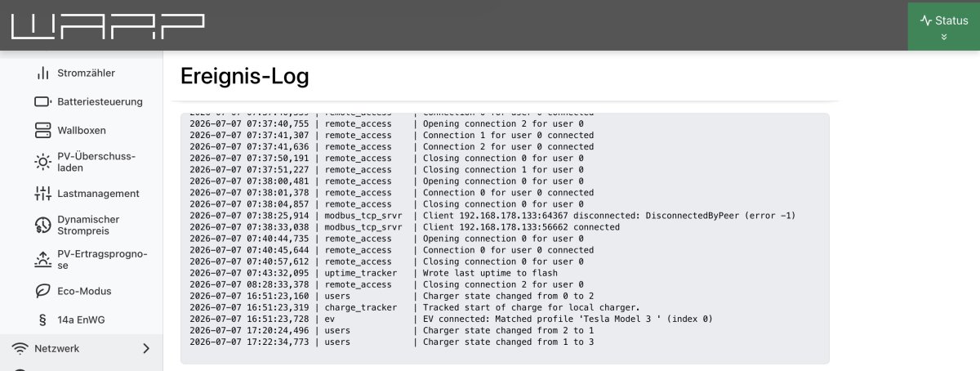The width and height of the screenshot is (980, 371).
Task: Click the 14a EnWG paragraph icon
Action: click(42, 320)
